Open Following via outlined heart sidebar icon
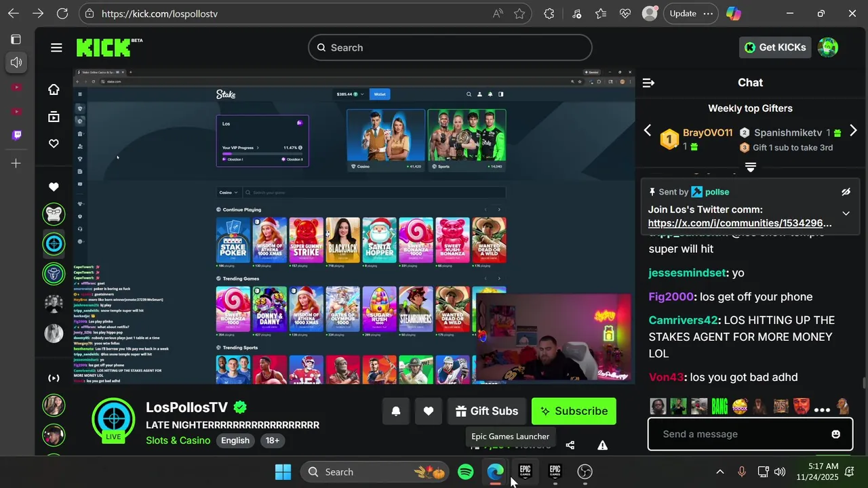The width and height of the screenshot is (868, 488). pyautogui.click(x=54, y=144)
